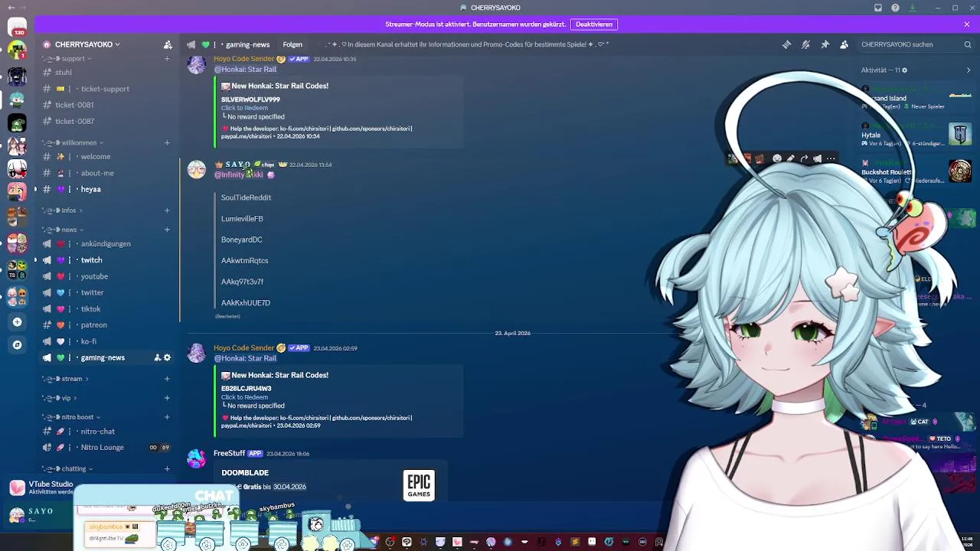Add reaction via message hover emoji icon
The height and width of the screenshot is (551, 980).
click(777, 159)
